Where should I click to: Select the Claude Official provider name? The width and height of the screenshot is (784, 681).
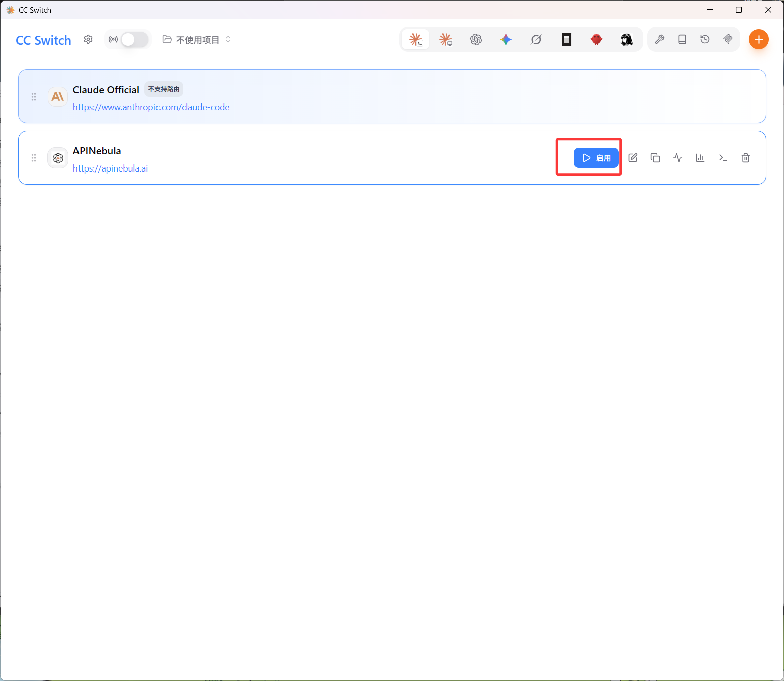[x=106, y=90]
